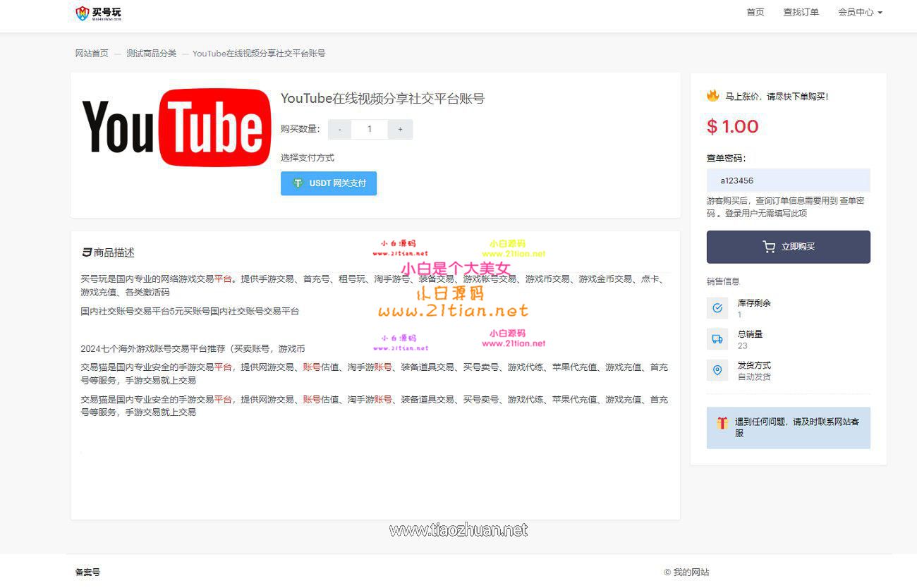
Task: Click the 总销量 truck icon
Action: (717, 339)
